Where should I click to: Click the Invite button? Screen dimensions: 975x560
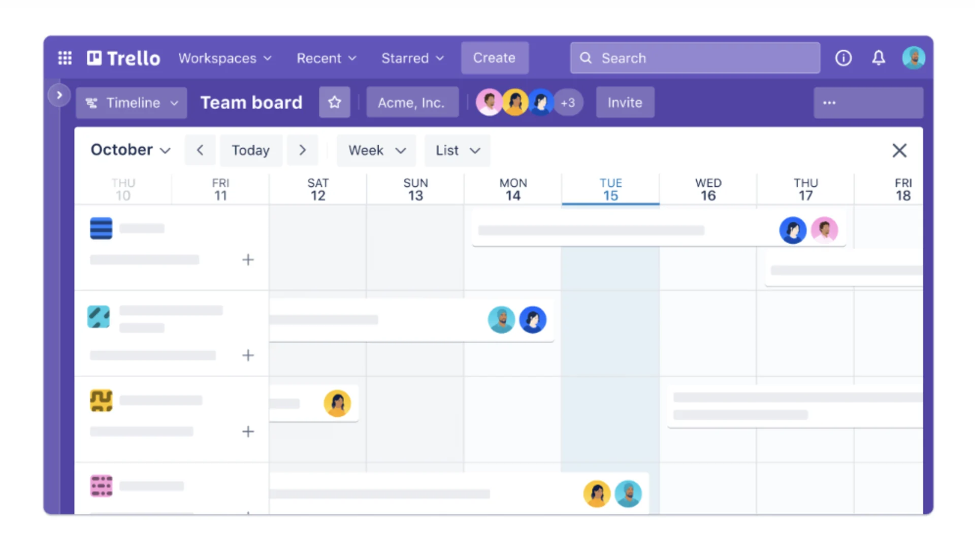pos(625,102)
